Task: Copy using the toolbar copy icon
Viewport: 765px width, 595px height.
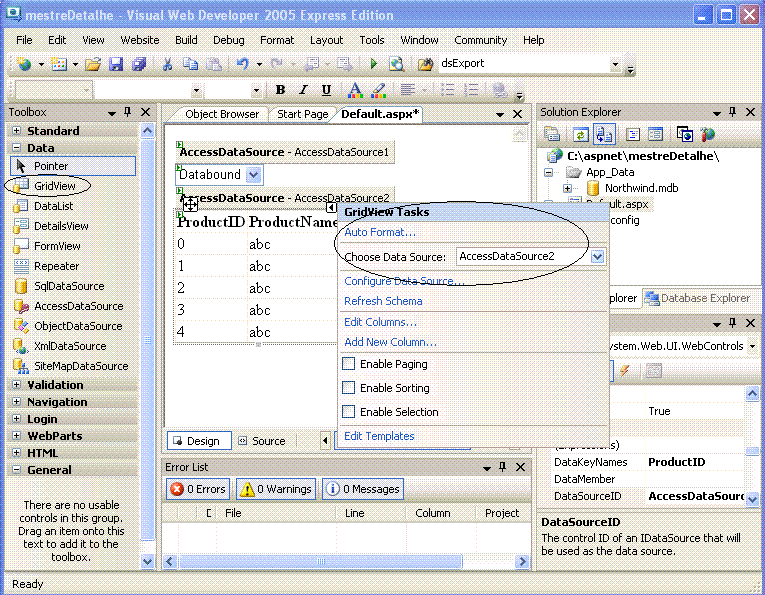Action: tap(190, 64)
